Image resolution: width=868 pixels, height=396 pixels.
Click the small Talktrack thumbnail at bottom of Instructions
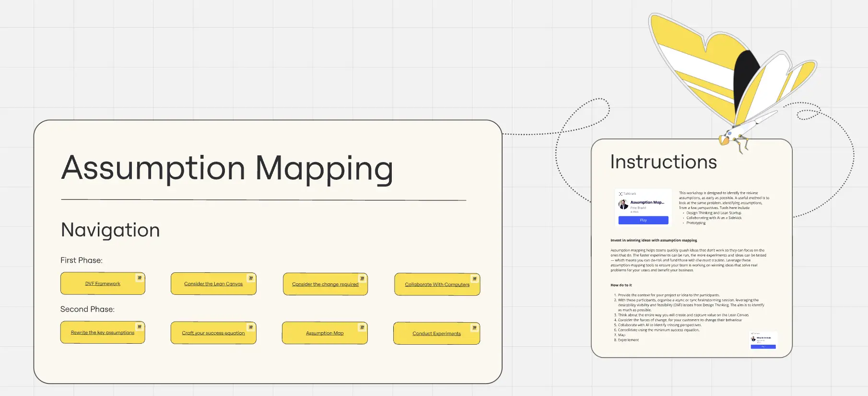coord(763,340)
